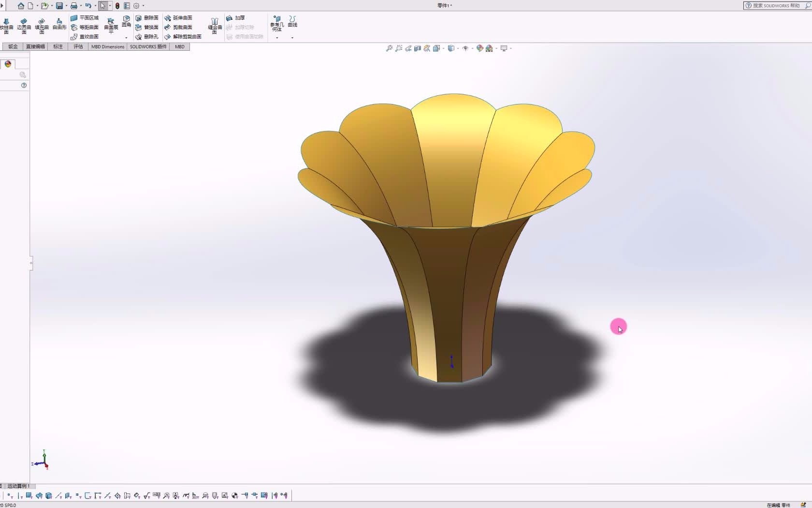Select the 边界曲面 (Boundary Surface) tool
This screenshot has height=508, width=812.
[24, 26]
